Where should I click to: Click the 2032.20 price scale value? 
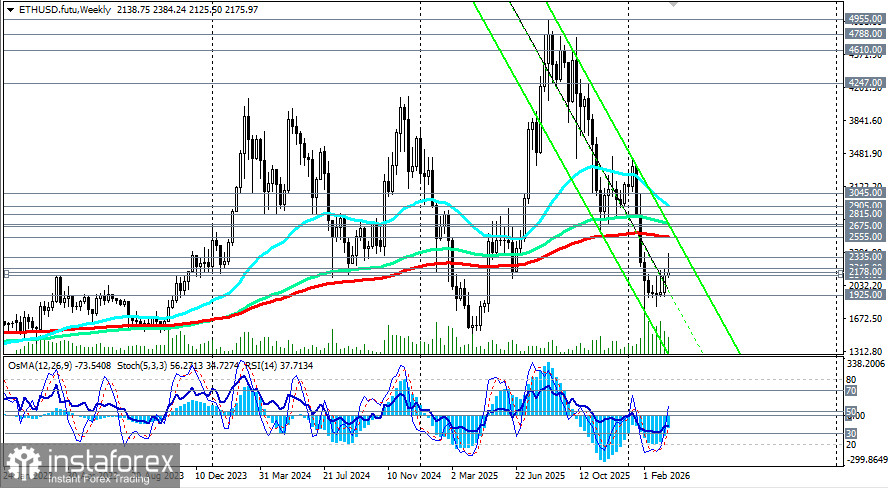864,286
